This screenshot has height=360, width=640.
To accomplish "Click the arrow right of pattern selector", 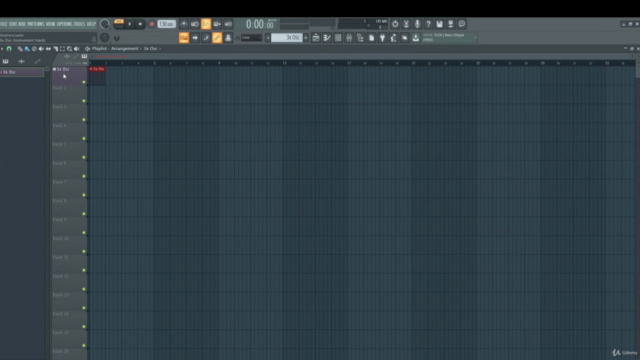I will pyautogui.click(x=306, y=38).
